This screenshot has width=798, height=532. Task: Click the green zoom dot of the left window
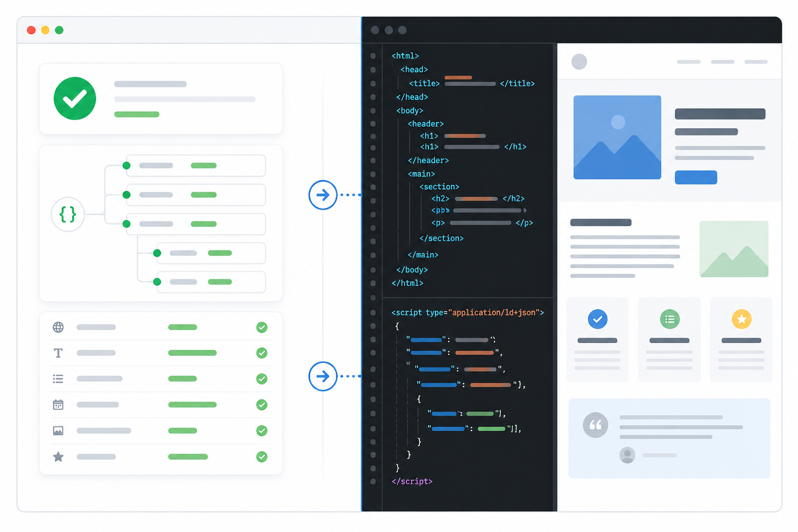click(59, 30)
